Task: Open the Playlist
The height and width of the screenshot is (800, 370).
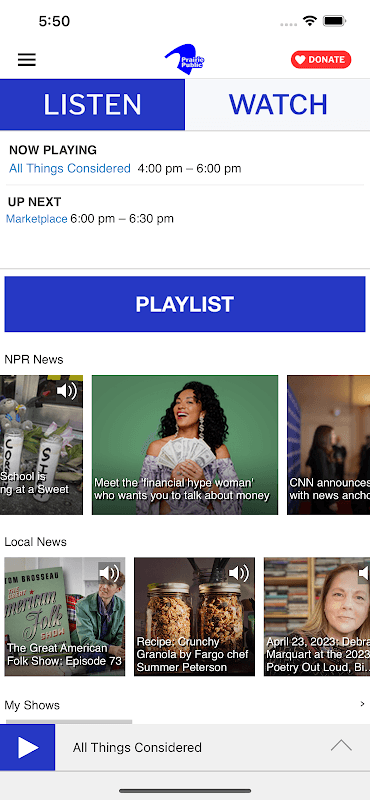Action: [185, 304]
